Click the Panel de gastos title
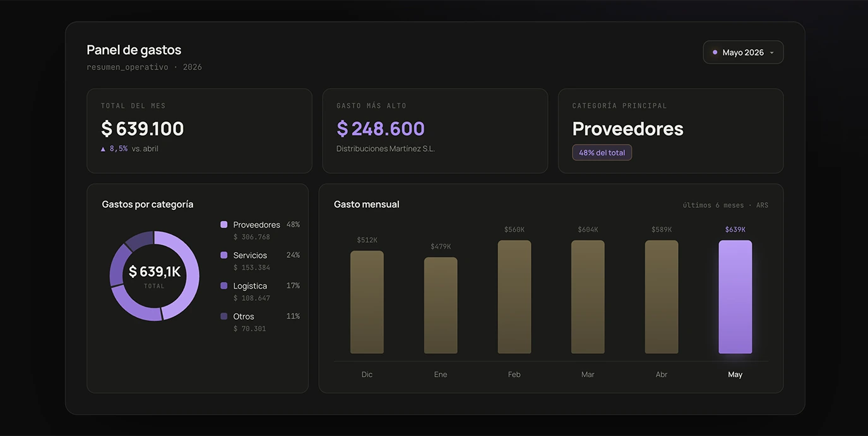Viewport: 868px width, 436px height. click(x=134, y=50)
